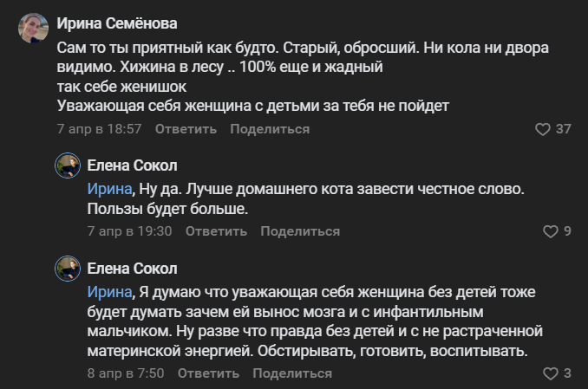Viewport: 588px width, 389px height.
Task: Reply to Ирина Семёнова's comment
Action: (x=186, y=129)
